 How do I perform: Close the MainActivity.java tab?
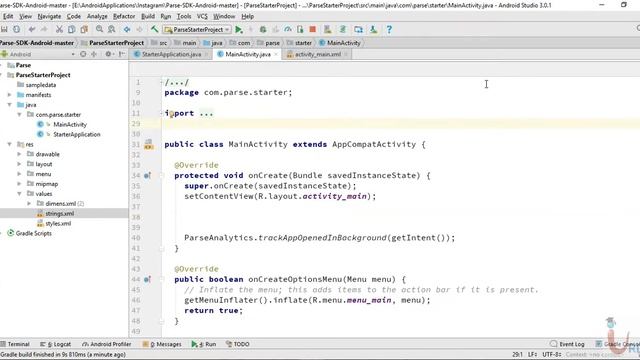click(x=276, y=54)
